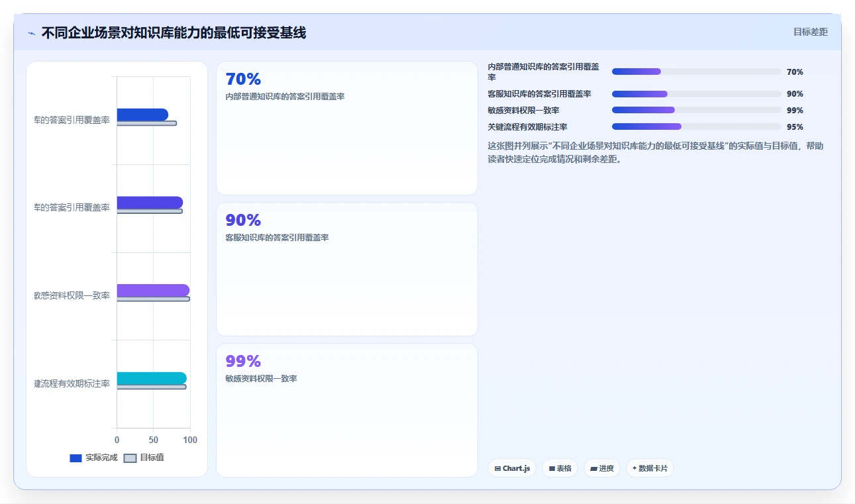Click the 建流程有效期标注率 axis label in chart
Viewport: 855px width, 504px height.
[72, 384]
